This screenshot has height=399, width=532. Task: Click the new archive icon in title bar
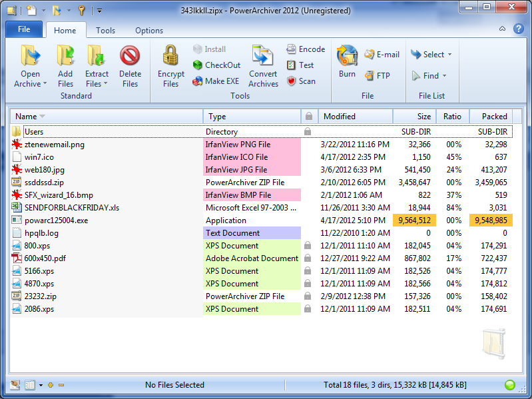31,11
